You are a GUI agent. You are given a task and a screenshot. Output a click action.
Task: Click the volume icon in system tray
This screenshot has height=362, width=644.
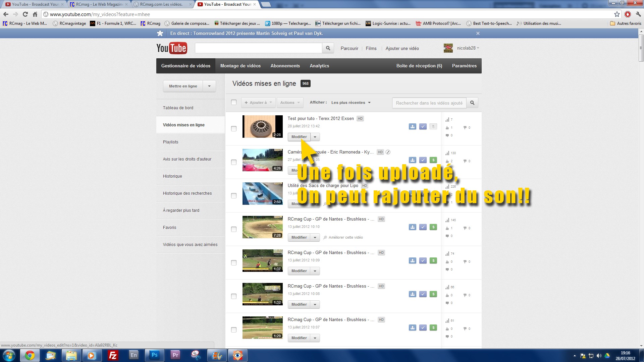(599, 356)
